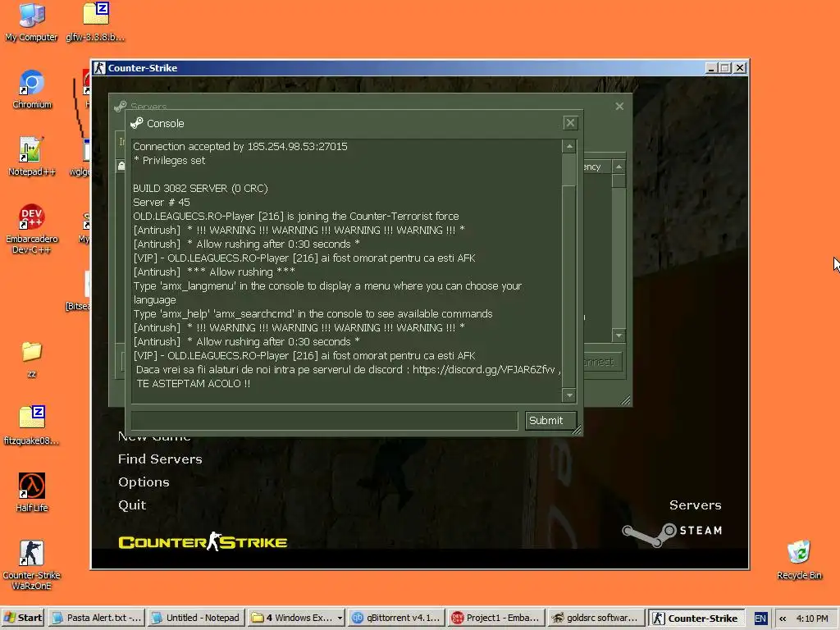Open the Start menu

point(23,618)
